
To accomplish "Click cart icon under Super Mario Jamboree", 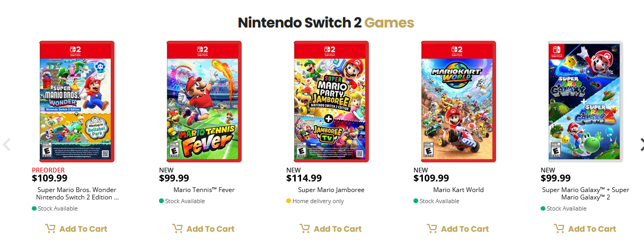I will click(x=305, y=229).
